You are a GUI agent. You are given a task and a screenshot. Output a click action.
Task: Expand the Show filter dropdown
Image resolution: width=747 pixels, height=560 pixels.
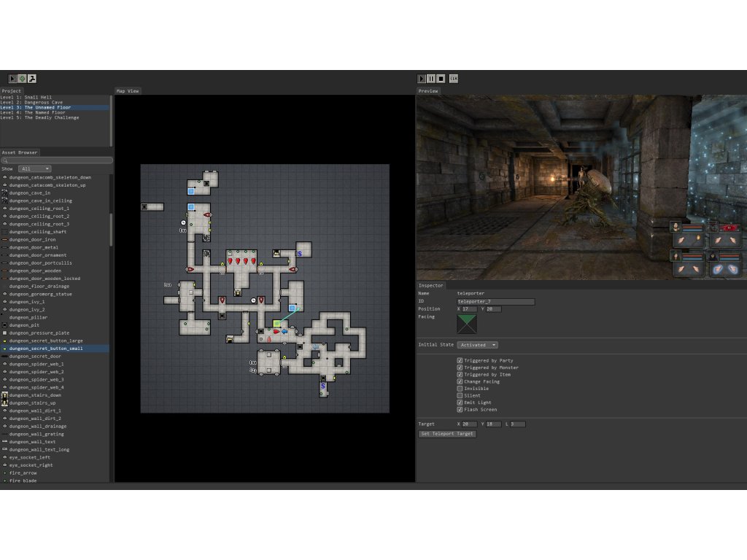point(34,168)
